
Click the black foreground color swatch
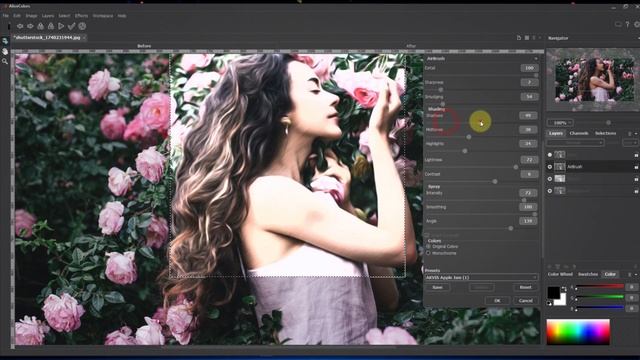553,293
